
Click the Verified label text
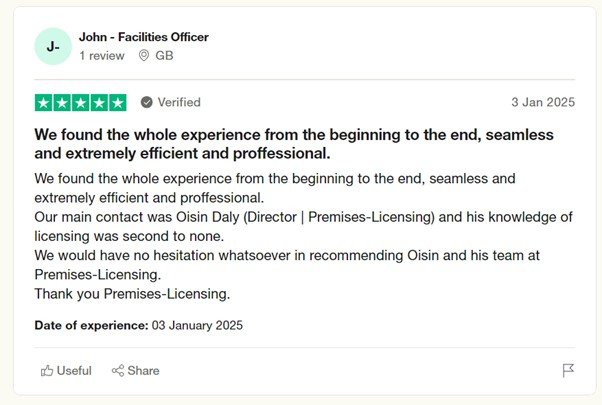tap(179, 102)
